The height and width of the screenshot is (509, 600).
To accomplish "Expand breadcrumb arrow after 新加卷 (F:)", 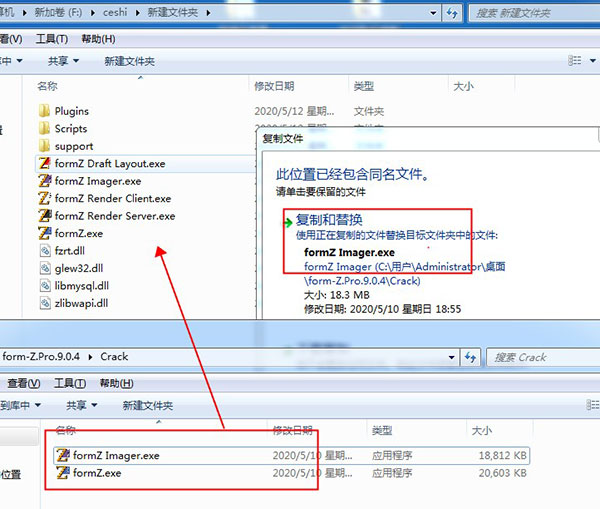I will click(x=93, y=13).
